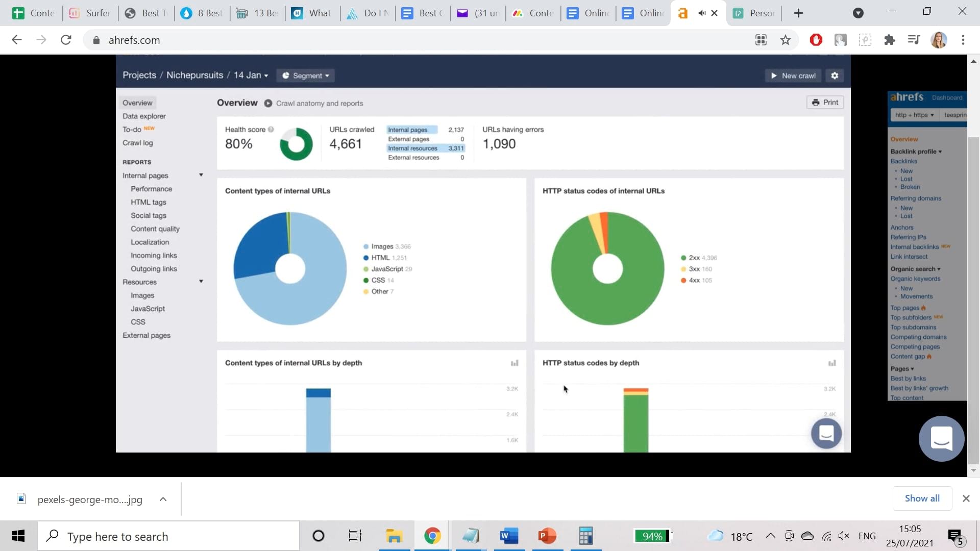
Task: Click the Windows search box
Action: click(x=168, y=536)
